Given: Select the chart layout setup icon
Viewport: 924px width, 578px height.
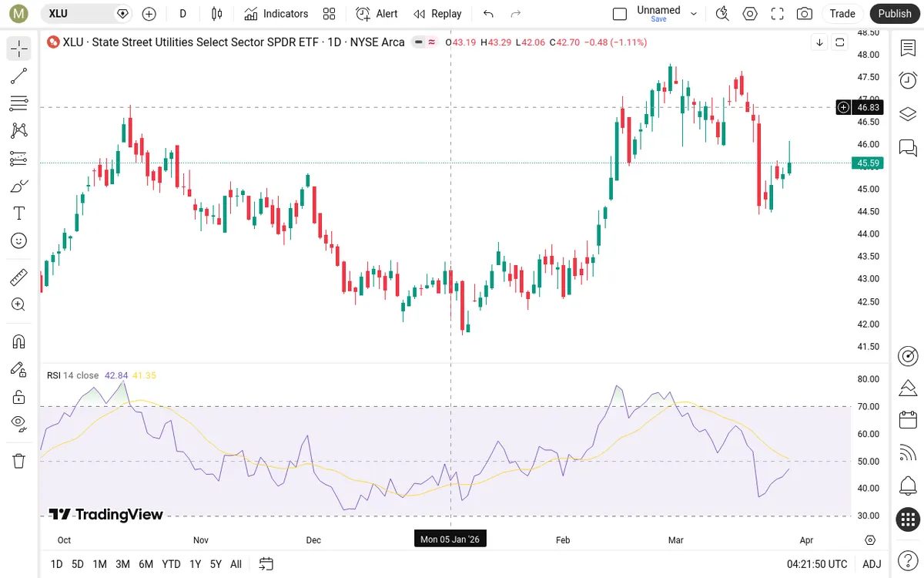Looking at the screenshot, I should click(620, 14).
